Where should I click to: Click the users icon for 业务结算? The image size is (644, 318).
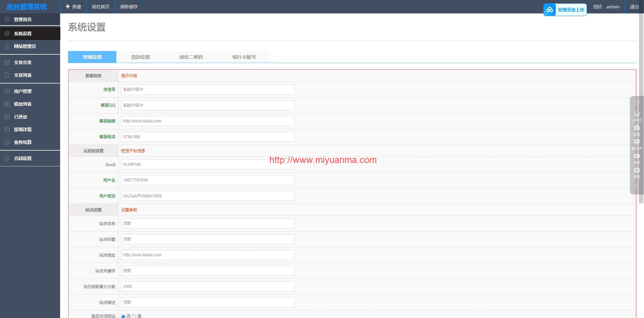point(7,142)
